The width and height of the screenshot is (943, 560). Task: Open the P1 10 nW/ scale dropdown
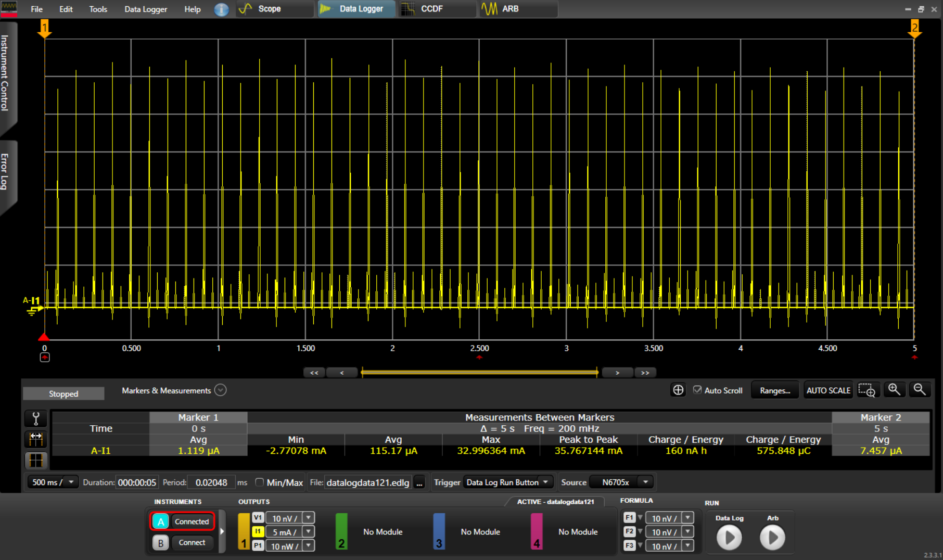tap(309, 545)
